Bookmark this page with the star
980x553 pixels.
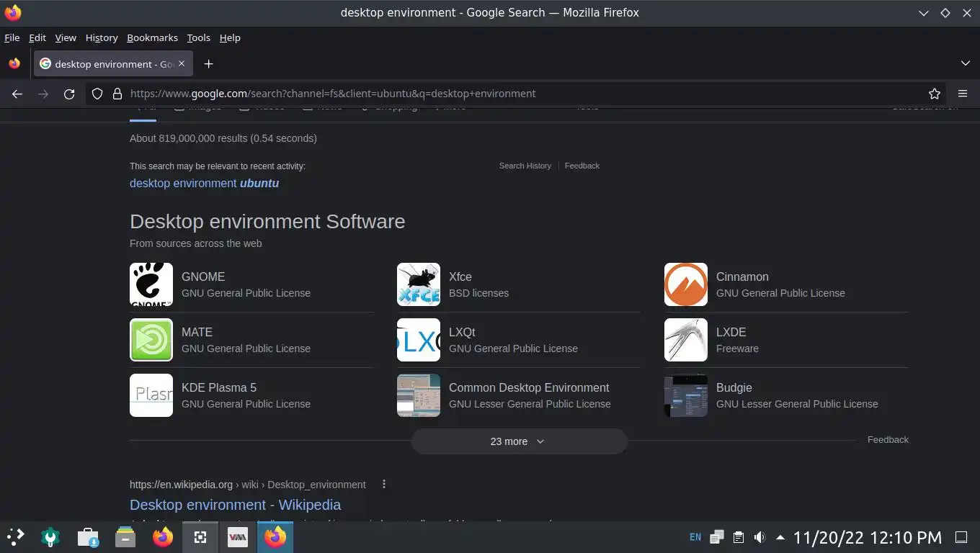(x=935, y=94)
